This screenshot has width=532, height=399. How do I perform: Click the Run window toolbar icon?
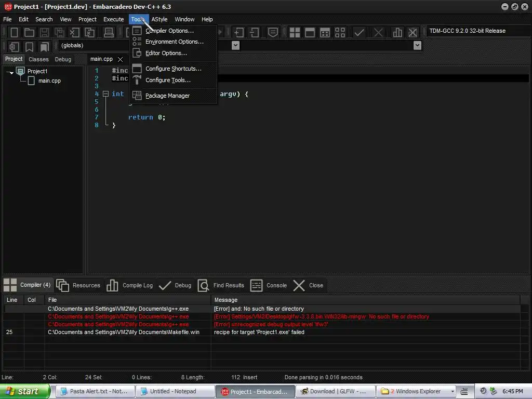tap(310, 33)
